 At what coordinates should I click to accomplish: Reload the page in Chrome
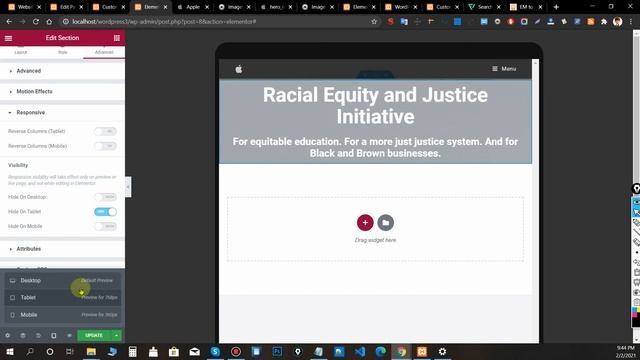(x=36, y=22)
